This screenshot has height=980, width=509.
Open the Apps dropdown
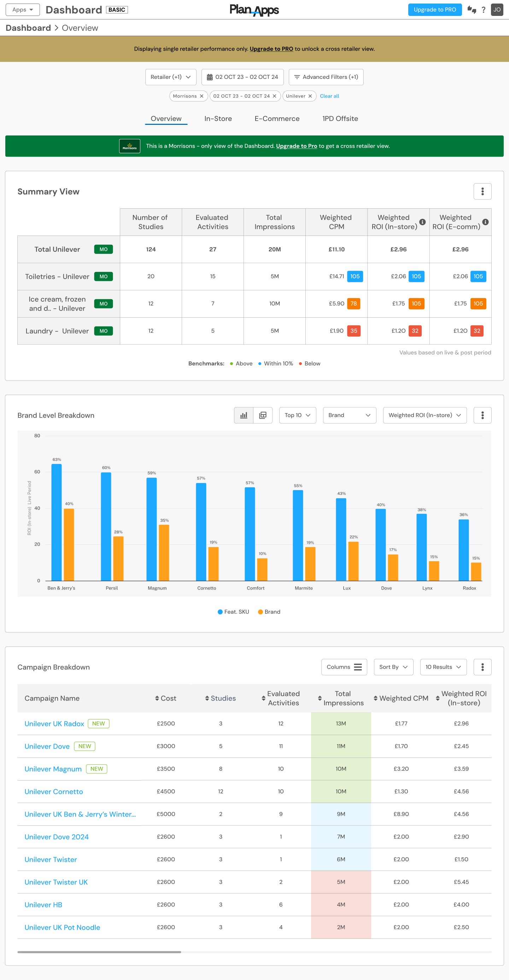[23, 10]
